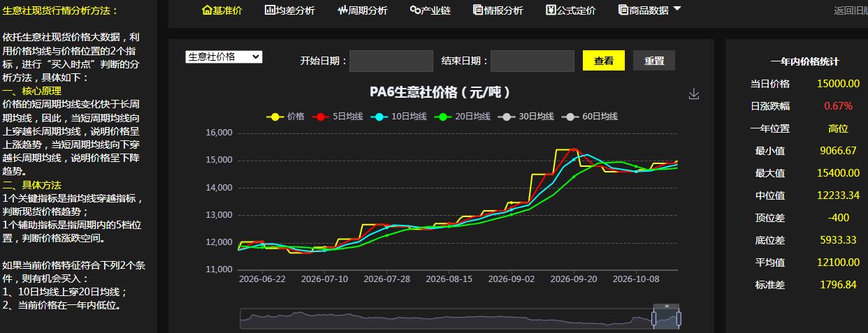Screen dimensions: 868x333
Task: Click the chain icon beside 产业链
Action: click(x=415, y=10)
